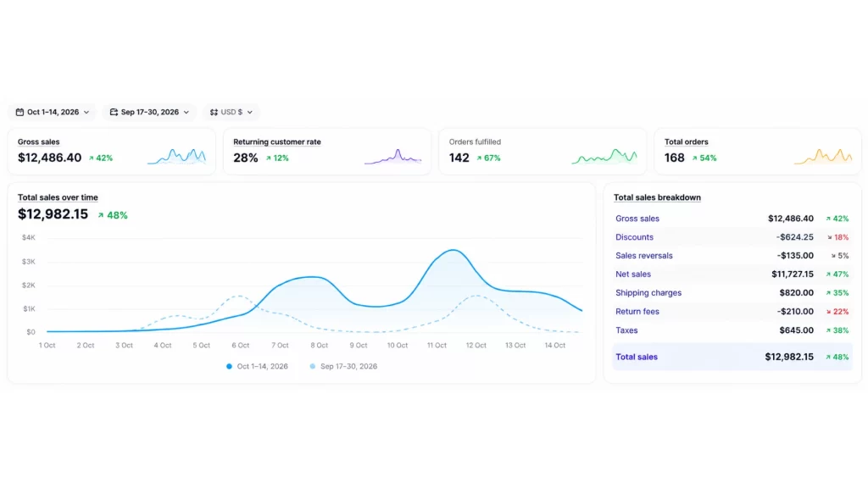Open the Oct 1–14, 2026 date range dropdown
868x488 pixels.
pyautogui.click(x=52, y=112)
